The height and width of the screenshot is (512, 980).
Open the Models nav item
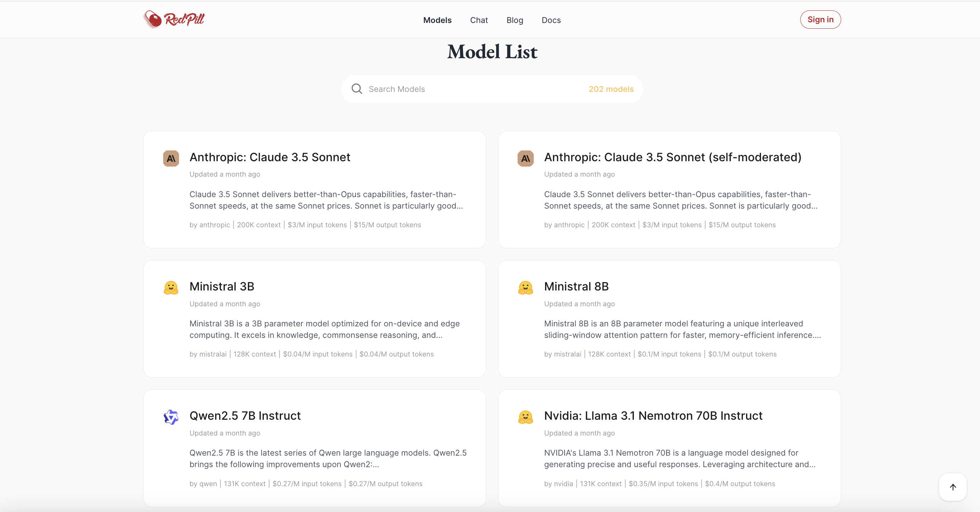[x=437, y=20]
